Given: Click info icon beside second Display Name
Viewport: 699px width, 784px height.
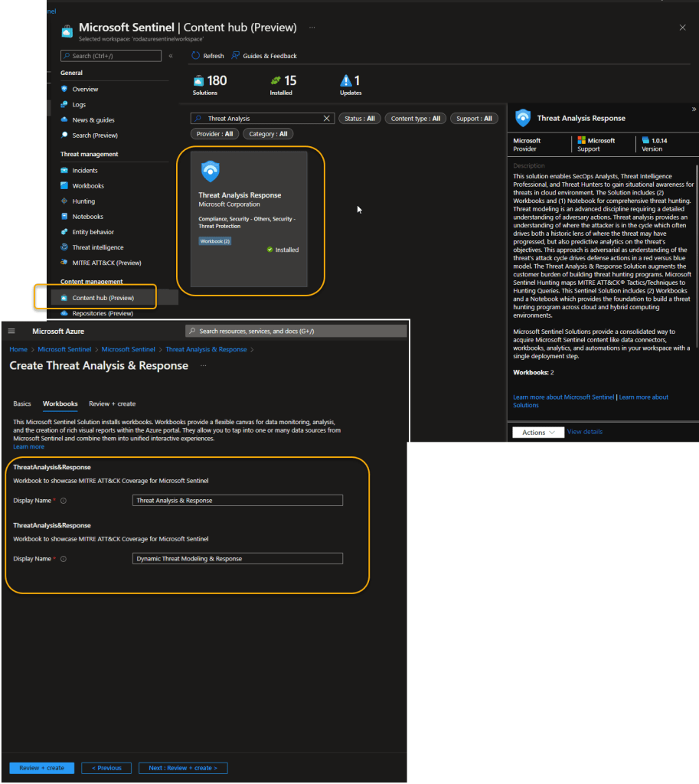Looking at the screenshot, I should 64,559.
